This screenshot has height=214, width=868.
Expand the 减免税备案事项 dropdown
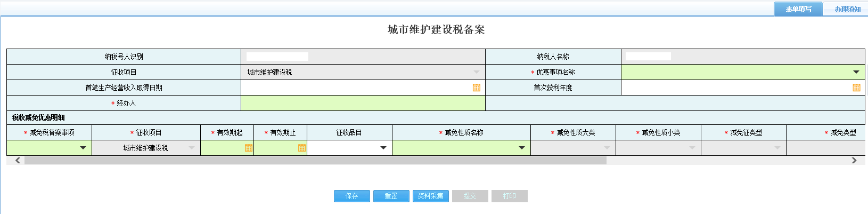83,148
